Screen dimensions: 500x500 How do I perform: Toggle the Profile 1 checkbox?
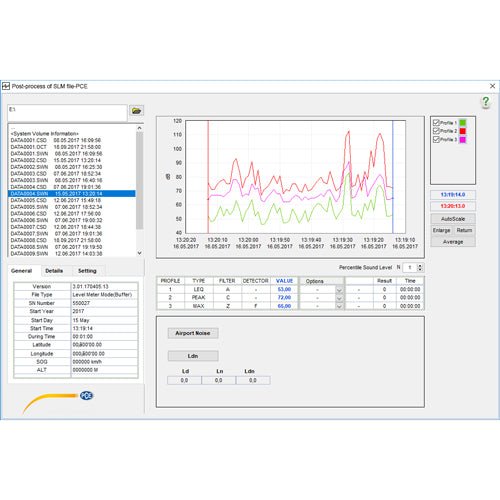tap(436, 123)
